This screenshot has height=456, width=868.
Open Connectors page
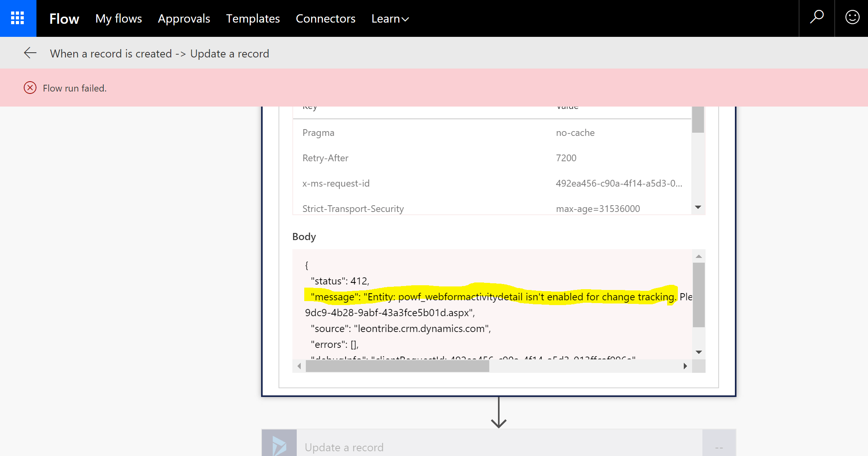click(x=325, y=19)
